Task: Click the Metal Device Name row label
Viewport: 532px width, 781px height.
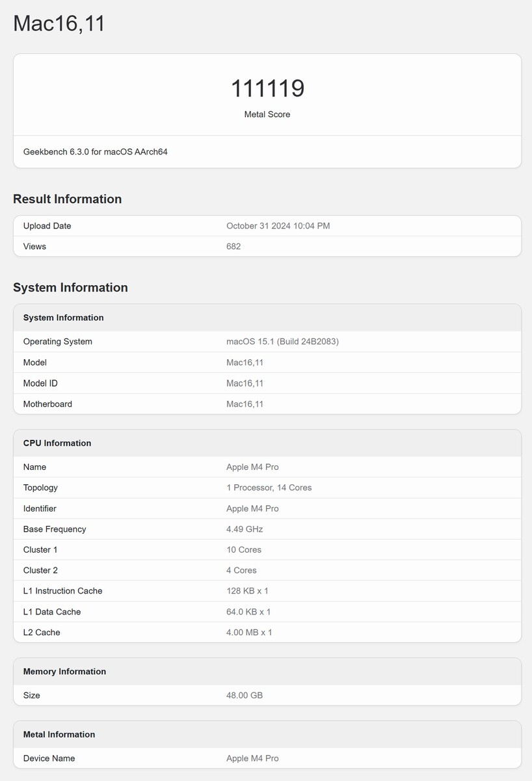Action: tap(49, 758)
